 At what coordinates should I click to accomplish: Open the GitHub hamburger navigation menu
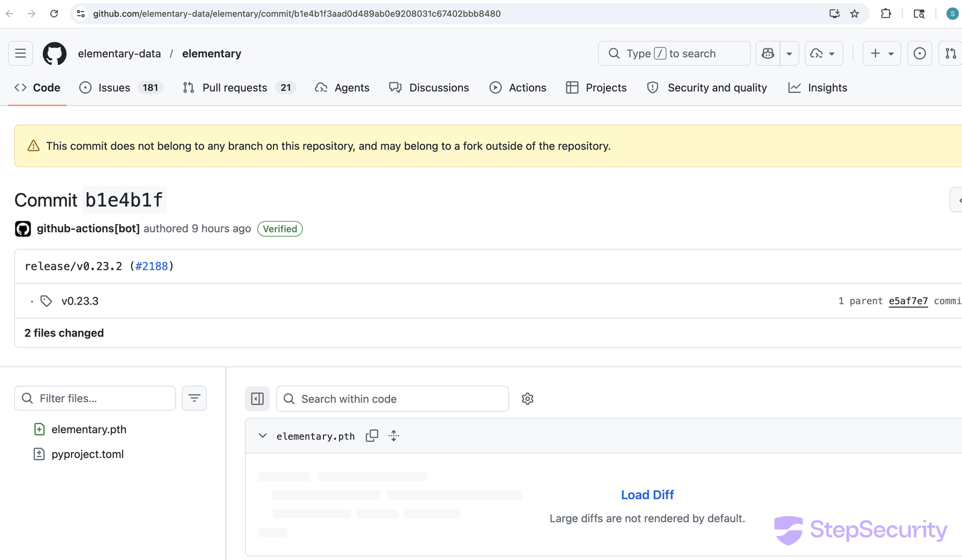coord(20,53)
